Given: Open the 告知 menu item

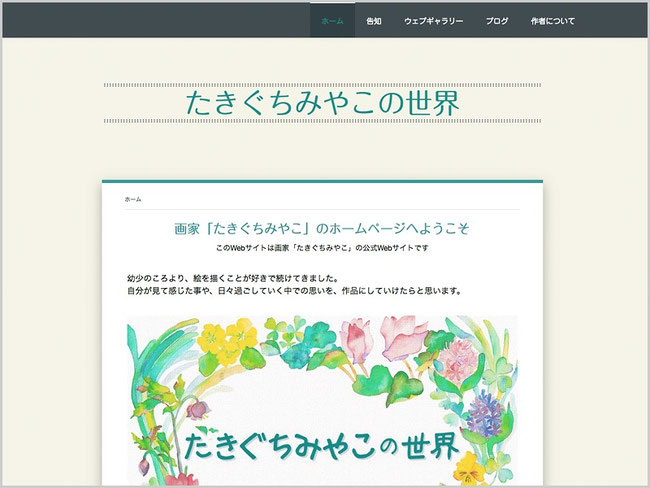Looking at the screenshot, I should (374, 21).
